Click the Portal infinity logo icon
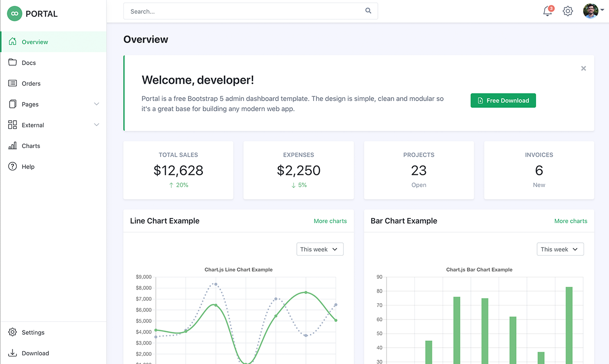This screenshot has height=364, width=609. [x=15, y=13]
